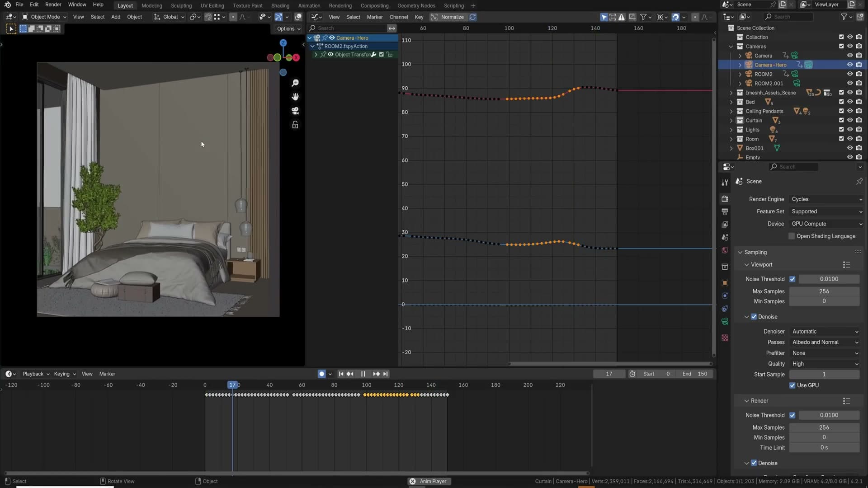Click the Viewport Max Samples field
This screenshot has height=488, width=868.
pyautogui.click(x=824, y=291)
